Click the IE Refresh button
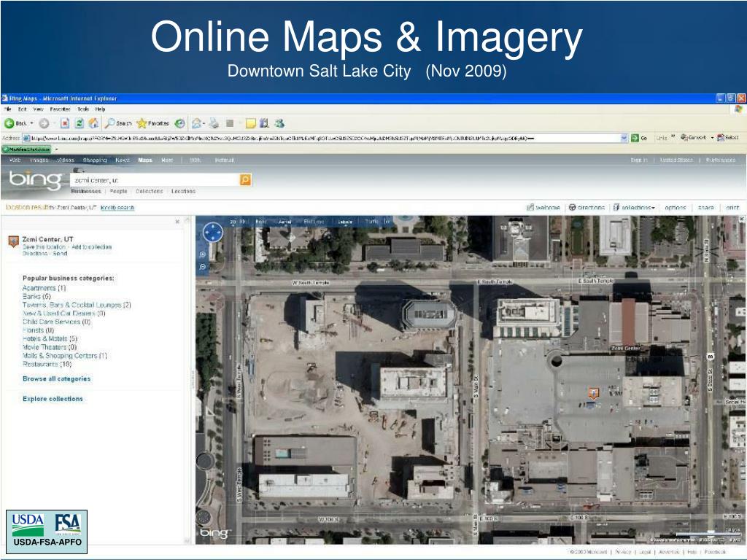 coord(79,123)
